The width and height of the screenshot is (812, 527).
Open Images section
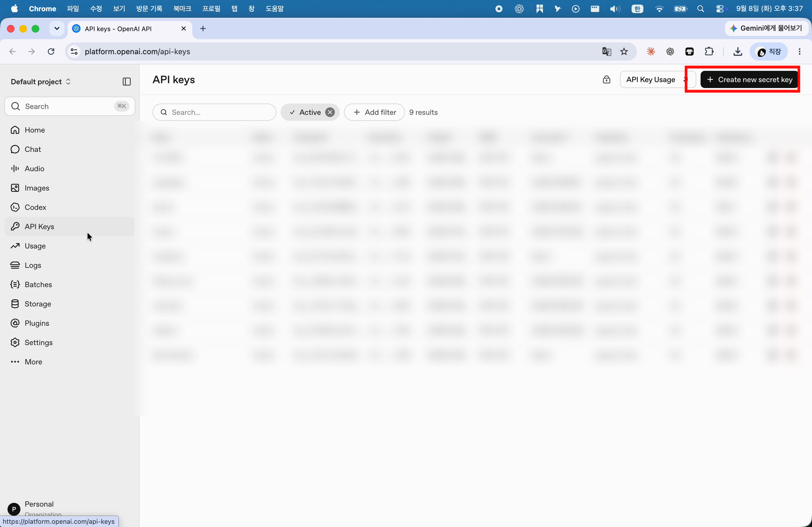click(x=69, y=188)
